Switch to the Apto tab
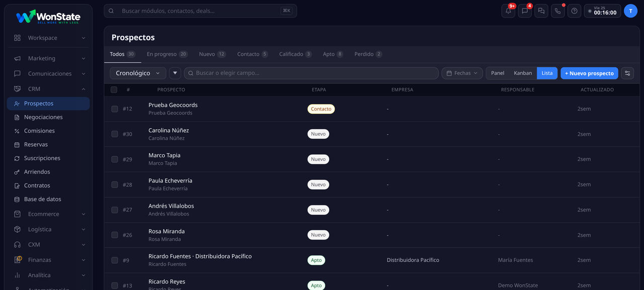The width and height of the screenshot is (644, 290). [x=333, y=54]
